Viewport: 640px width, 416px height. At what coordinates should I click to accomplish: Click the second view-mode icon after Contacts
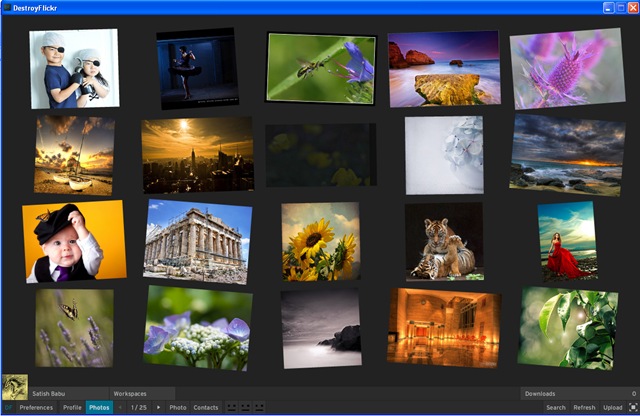point(245,408)
